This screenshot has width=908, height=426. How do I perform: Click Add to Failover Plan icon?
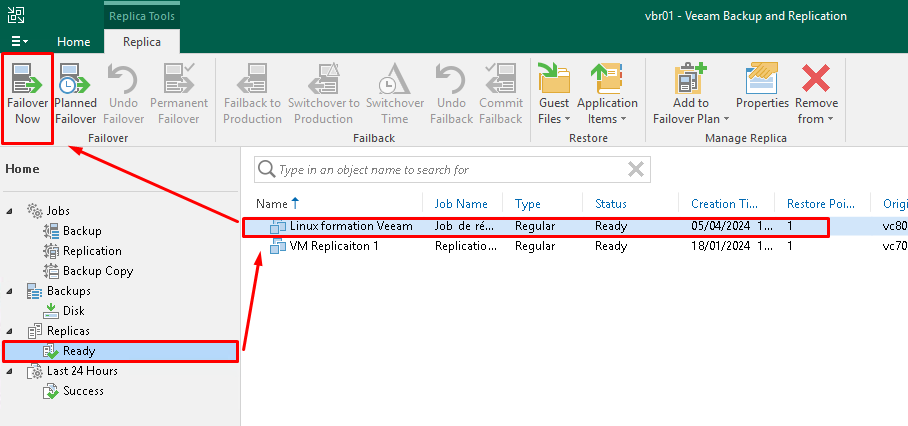[690, 78]
